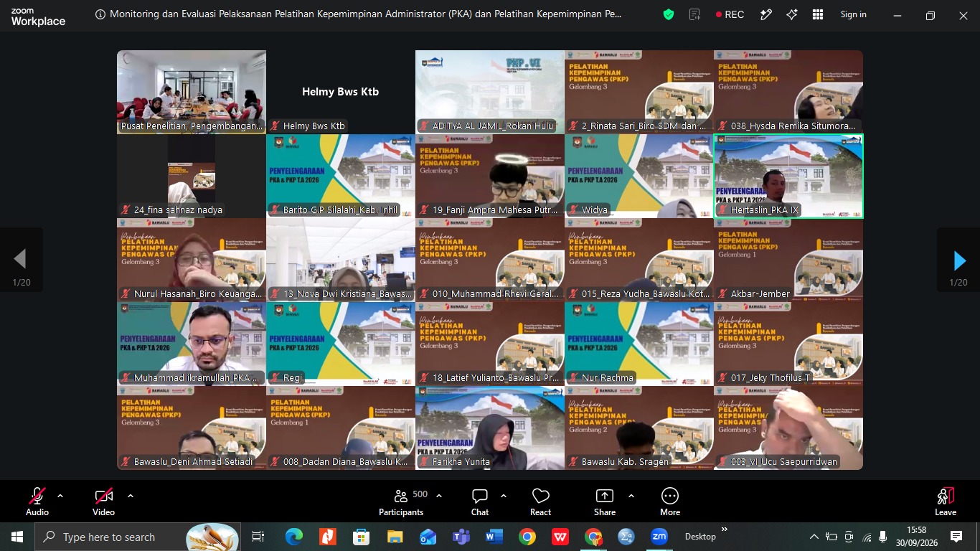The height and width of the screenshot is (551, 980).
Task: Open the React heart icon
Action: pos(540,501)
